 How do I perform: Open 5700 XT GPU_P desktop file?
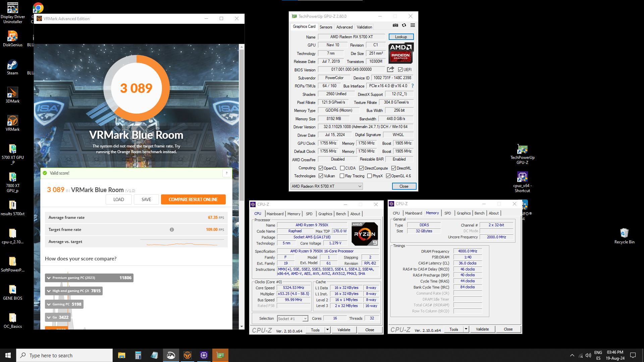(x=13, y=154)
